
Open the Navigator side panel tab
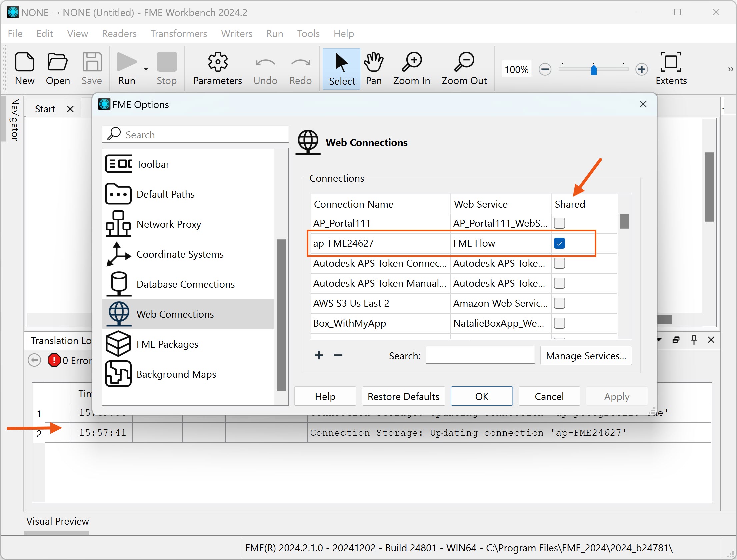14,119
